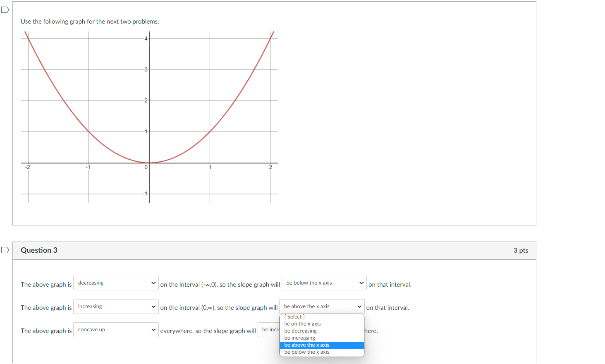Click 'Use the following graph' instruction text
Viewport: 605px width, 364px height.
90,22
